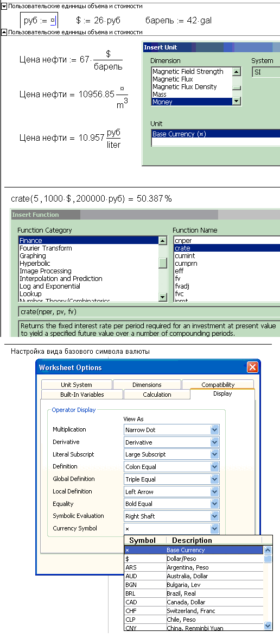Select CAD Canada, Dollar row
280x644 pixels.
click(x=194, y=602)
